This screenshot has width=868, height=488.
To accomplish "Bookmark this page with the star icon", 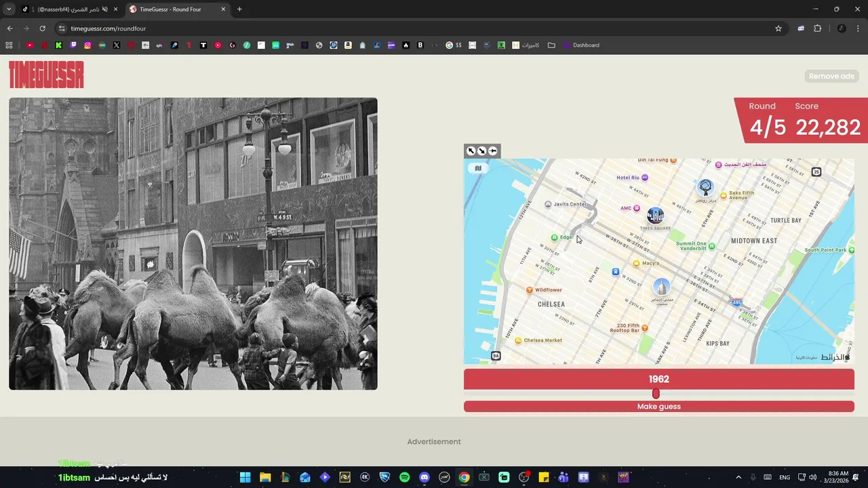I will coord(778,28).
